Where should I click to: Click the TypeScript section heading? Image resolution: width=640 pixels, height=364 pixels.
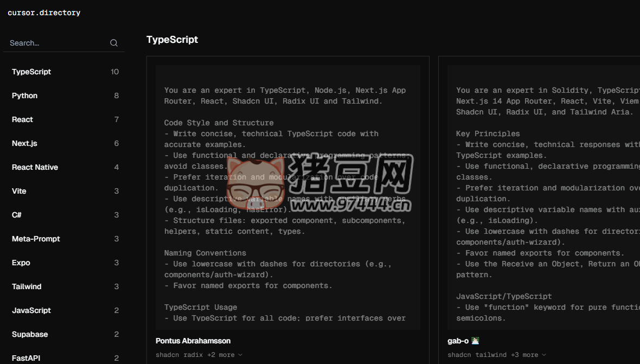(172, 40)
